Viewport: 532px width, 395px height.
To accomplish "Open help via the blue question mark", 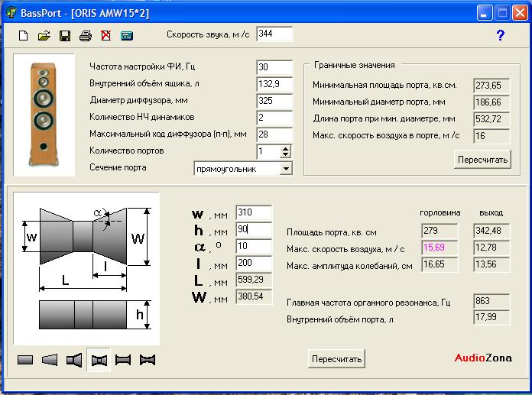I will tap(501, 35).
